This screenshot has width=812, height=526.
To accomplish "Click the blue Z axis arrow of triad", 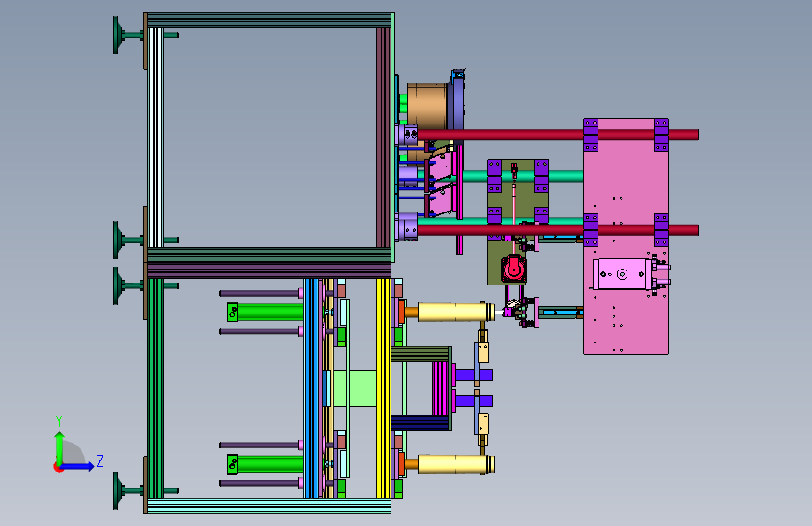I will [x=78, y=466].
